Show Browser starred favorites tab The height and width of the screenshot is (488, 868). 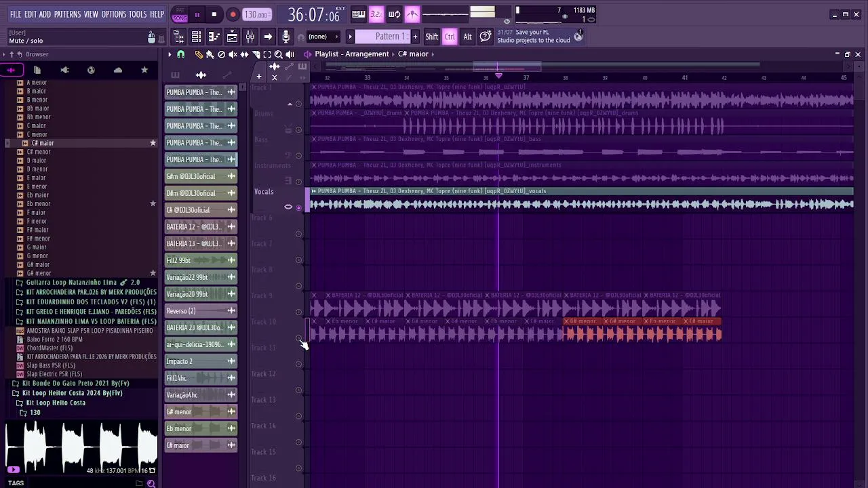point(144,70)
